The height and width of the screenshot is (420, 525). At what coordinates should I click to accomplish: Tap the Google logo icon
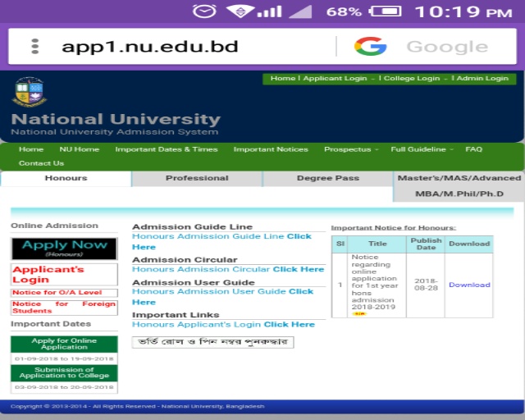(x=370, y=46)
